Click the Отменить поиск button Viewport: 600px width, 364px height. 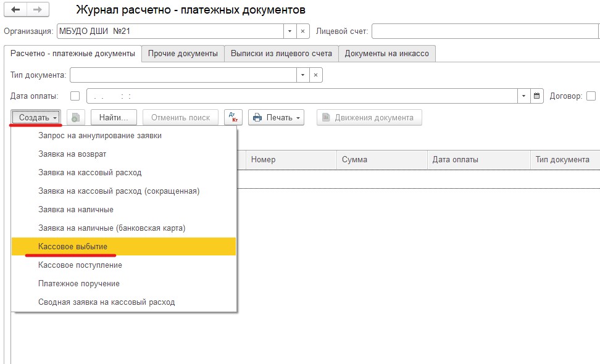(180, 117)
